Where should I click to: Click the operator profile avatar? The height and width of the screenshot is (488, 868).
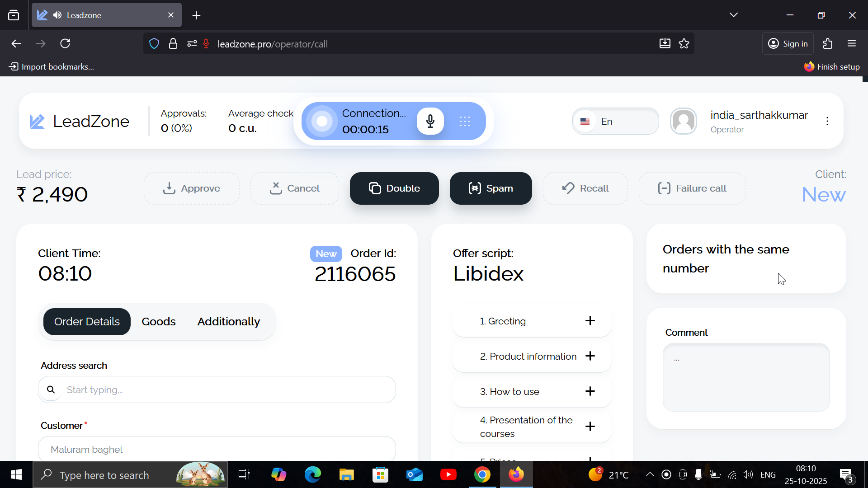tap(683, 121)
